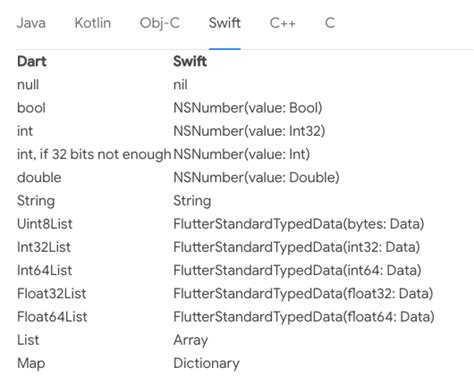Open the Kotlin tab
The height and width of the screenshot is (384, 474).
pyautogui.click(x=93, y=23)
